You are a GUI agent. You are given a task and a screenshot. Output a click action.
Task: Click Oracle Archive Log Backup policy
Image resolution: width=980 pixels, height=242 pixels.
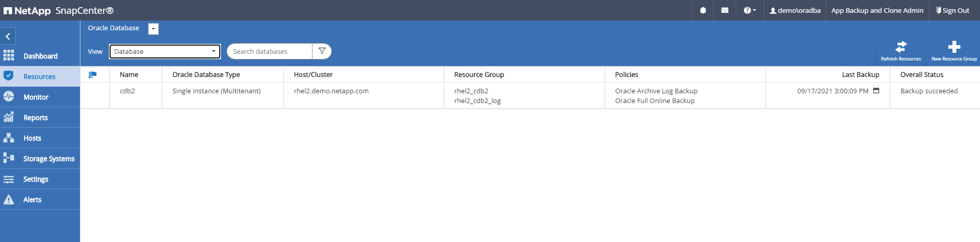click(656, 91)
